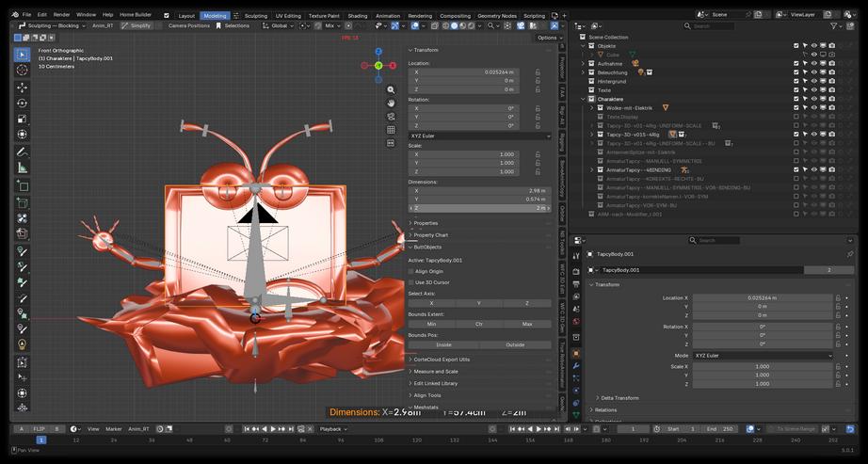Open the Object properties tab

tap(576, 353)
